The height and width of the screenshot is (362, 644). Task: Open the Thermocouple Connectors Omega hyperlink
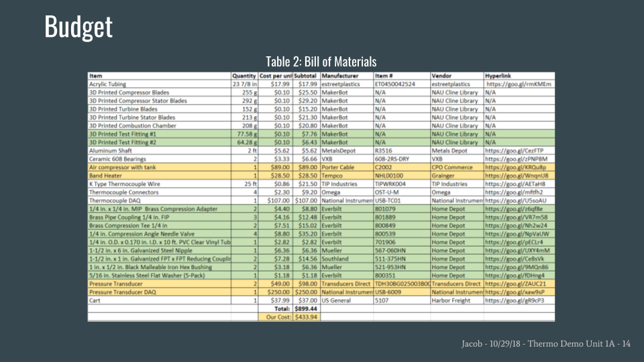click(x=512, y=192)
